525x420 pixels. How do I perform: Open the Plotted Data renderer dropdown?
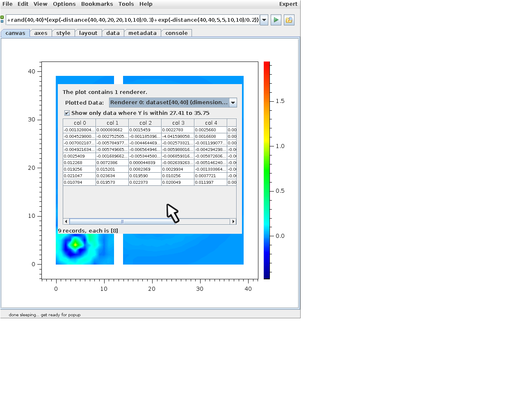pos(233,103)
